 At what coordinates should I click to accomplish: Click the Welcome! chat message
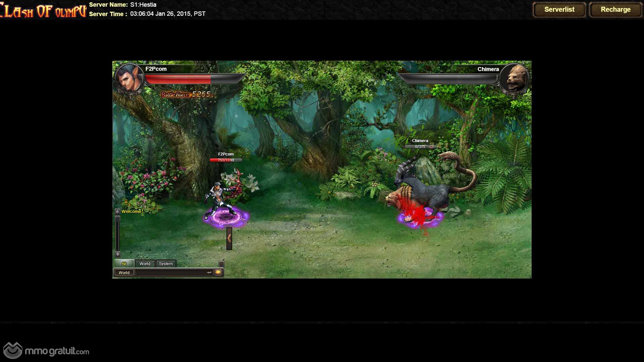(132, 211)
